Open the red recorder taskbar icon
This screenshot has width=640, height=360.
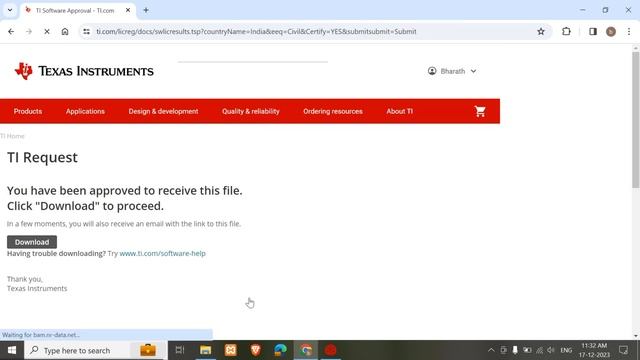[x=331, y=350]
